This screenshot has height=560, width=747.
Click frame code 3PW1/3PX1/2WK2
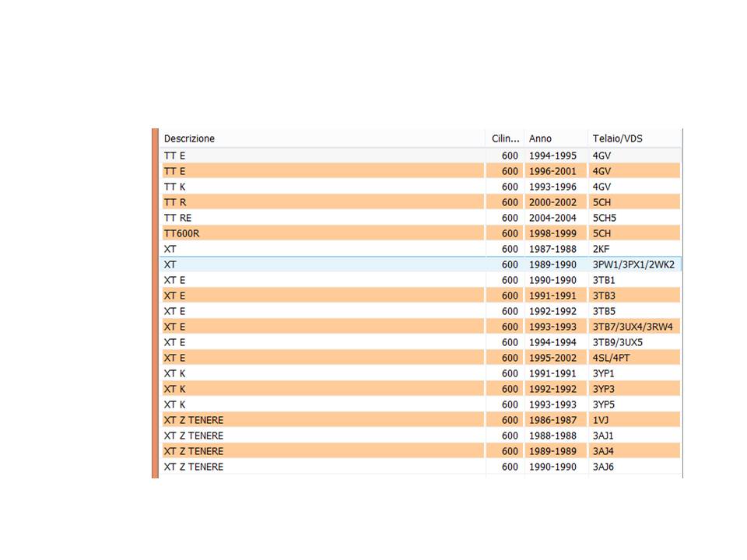[633, 264]
